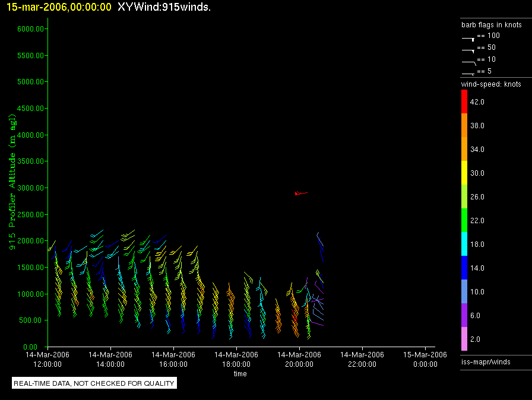The height and width of the screenshot is (400, 532).
Task: Click the 10-knot barb flag legend symbol
Action: pyautogui.click(x=468, y=62)
